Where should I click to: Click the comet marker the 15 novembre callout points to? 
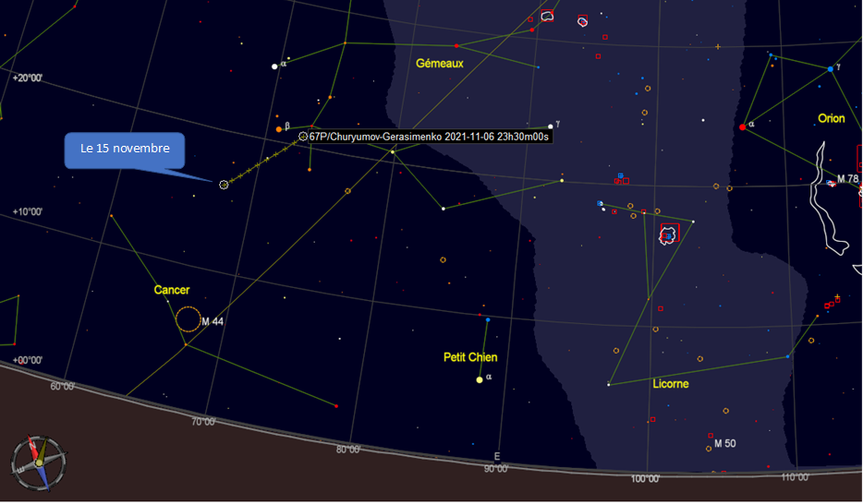point(224,185)
